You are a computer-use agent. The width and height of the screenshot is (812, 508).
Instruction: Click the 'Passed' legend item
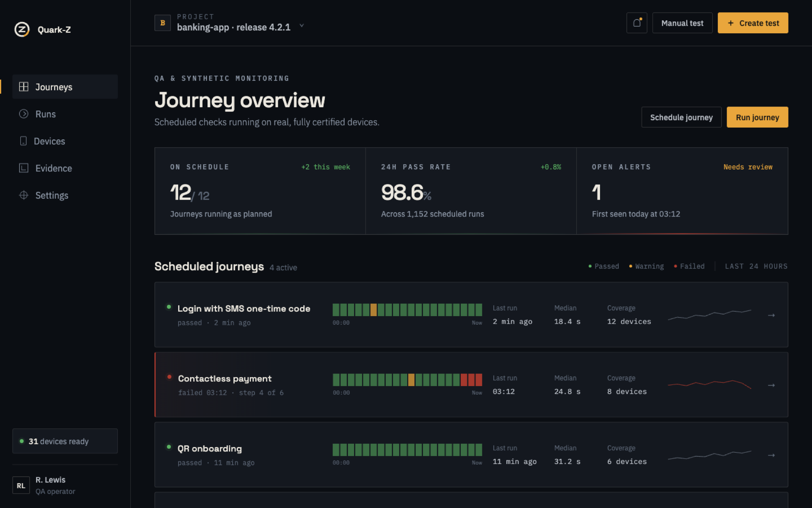pos(604,266)
